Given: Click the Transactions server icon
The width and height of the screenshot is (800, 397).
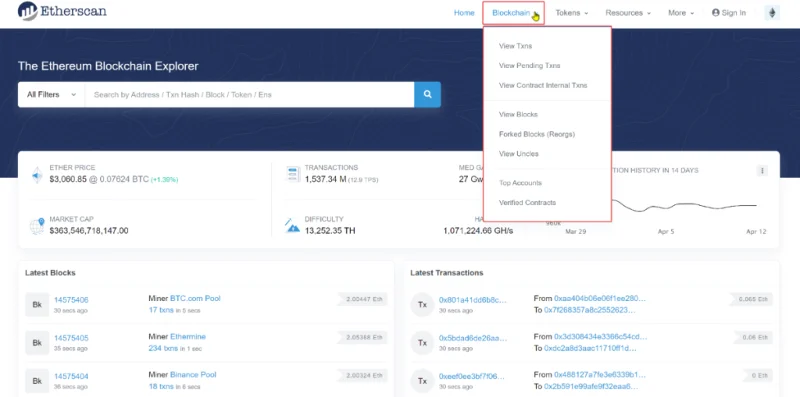Looking at the screenshot, I should pos(293,174).
